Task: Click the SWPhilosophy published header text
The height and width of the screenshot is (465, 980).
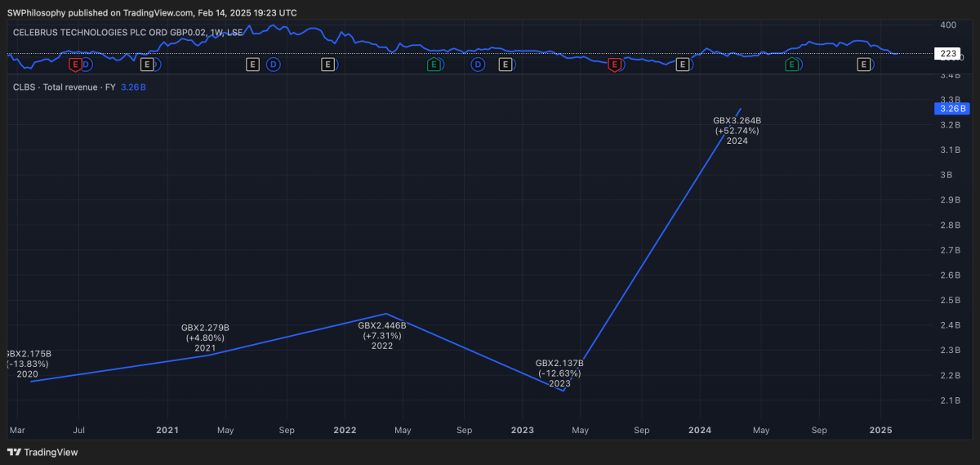Action: (x=152, y=12)
